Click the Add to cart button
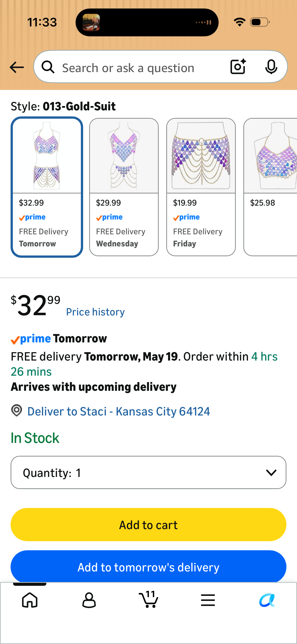Image resolution: width=297 pixels, height=644 pixels. click(x=148, y=525)
